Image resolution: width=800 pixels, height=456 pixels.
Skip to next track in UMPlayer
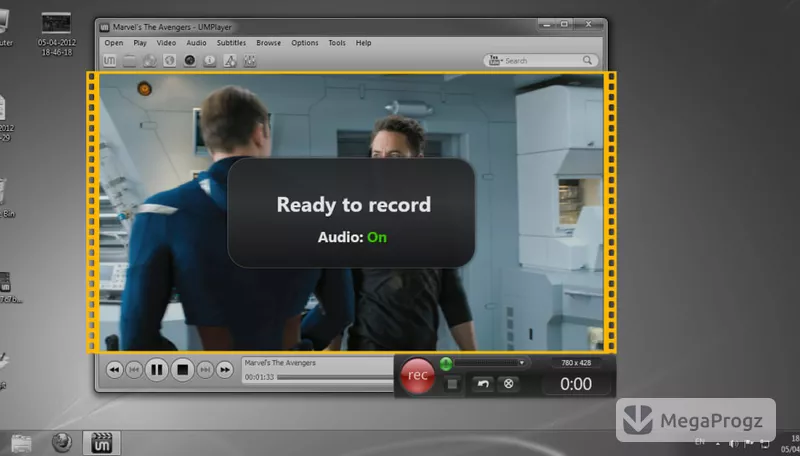[205, 370]
